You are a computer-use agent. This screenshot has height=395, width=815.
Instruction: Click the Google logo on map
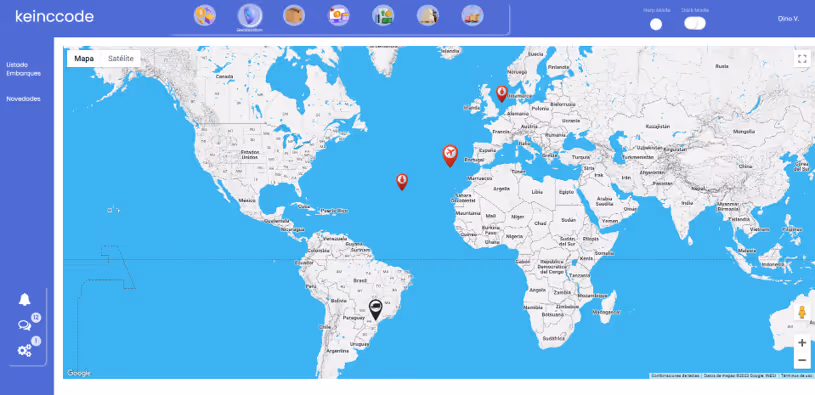[79, 373]
